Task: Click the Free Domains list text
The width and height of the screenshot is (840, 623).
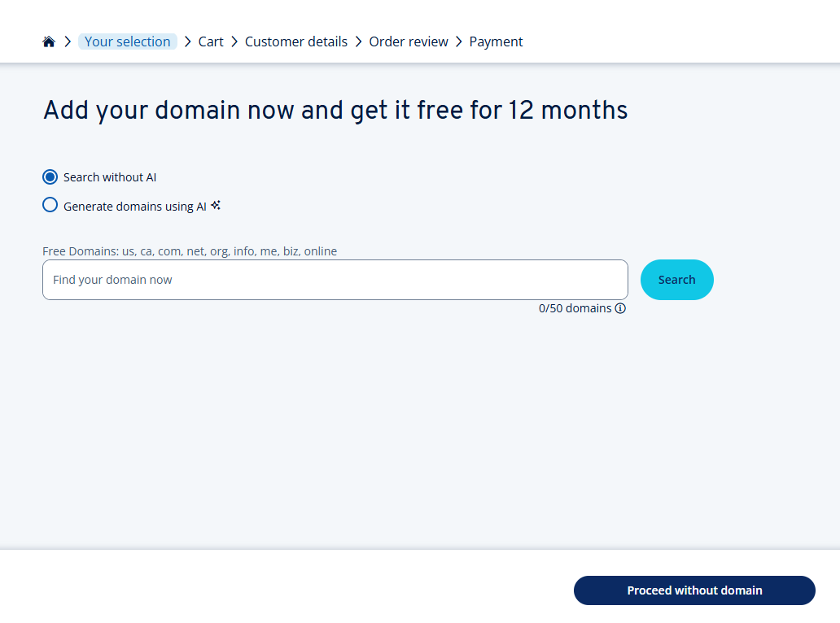Action: pyautogui.click(x=190, y=251)
